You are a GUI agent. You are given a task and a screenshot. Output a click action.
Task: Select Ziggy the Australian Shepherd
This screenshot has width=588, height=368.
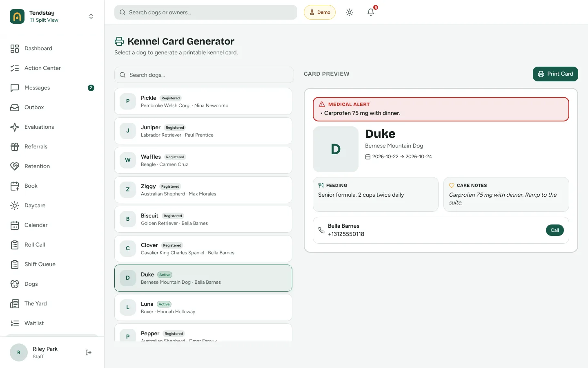click(203, 190)
